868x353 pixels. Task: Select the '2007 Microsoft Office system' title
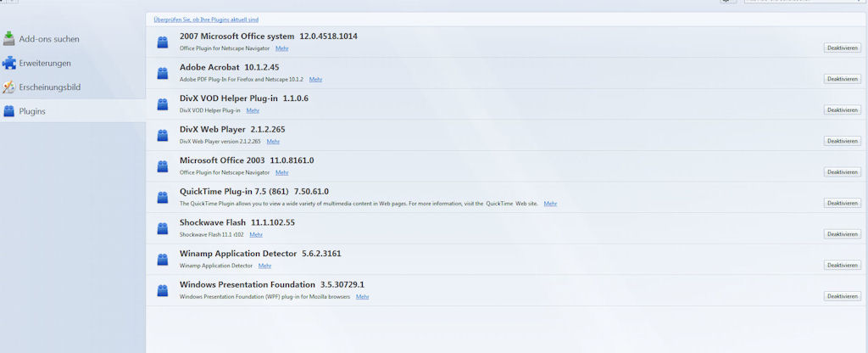coord(237,36)
